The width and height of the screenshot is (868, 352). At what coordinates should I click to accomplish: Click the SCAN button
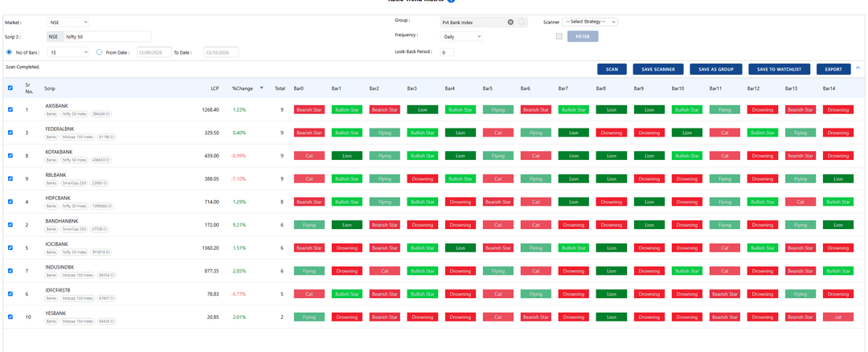[612, 69]
